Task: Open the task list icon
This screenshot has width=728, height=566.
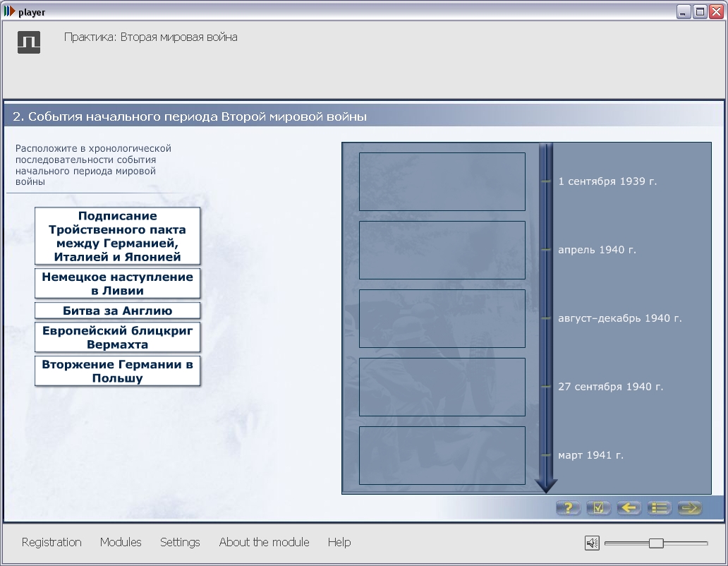Action: [x=660, y=508]
